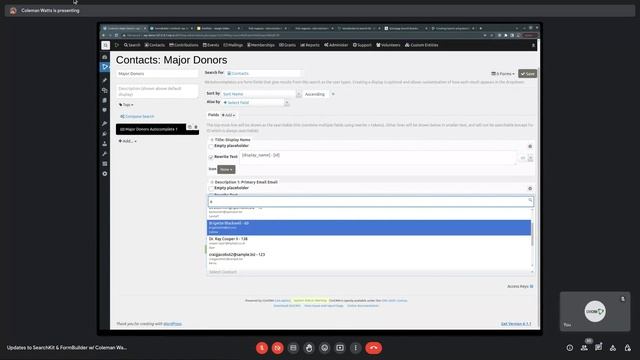The width and height of the screenshot is (640, 360).
Task: Remove the Description 1 Primary Email field
Action: pos(530,189)
